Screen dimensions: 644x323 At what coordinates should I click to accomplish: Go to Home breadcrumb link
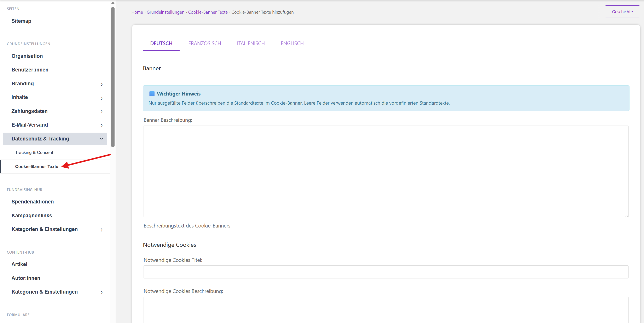click(x=137, y=12)
